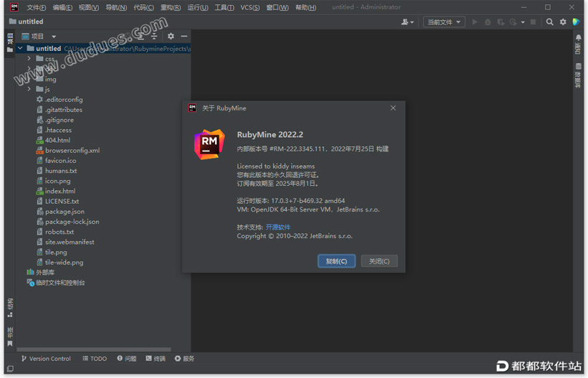Open Search Everywhere magnifier icon

click(x=549, y=22)
